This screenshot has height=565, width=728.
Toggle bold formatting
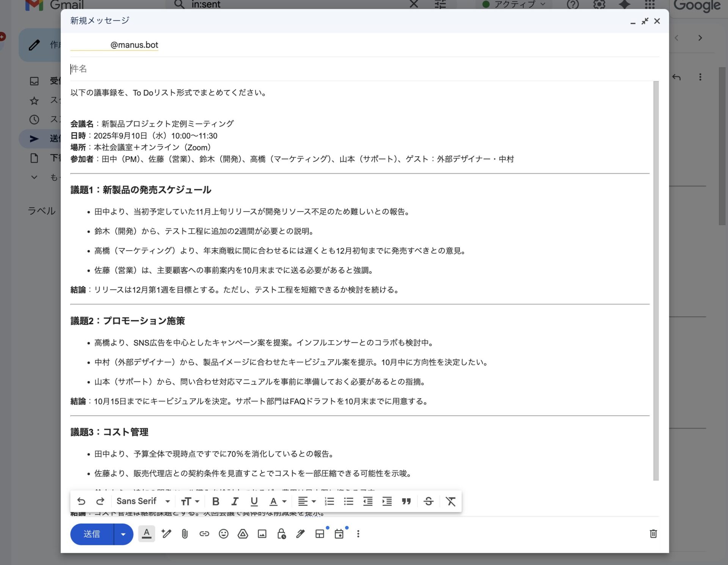tap(215, 501)
